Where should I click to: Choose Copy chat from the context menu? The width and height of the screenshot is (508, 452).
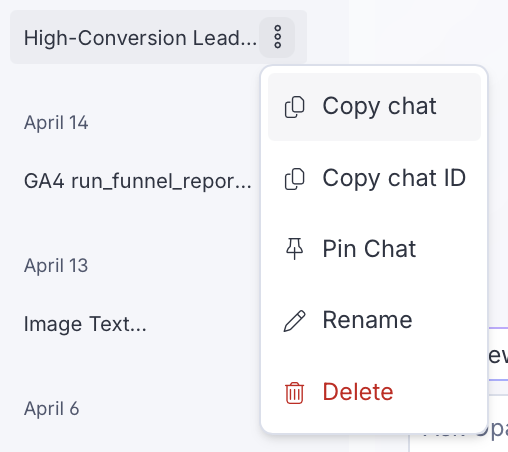tap(374, 107)
